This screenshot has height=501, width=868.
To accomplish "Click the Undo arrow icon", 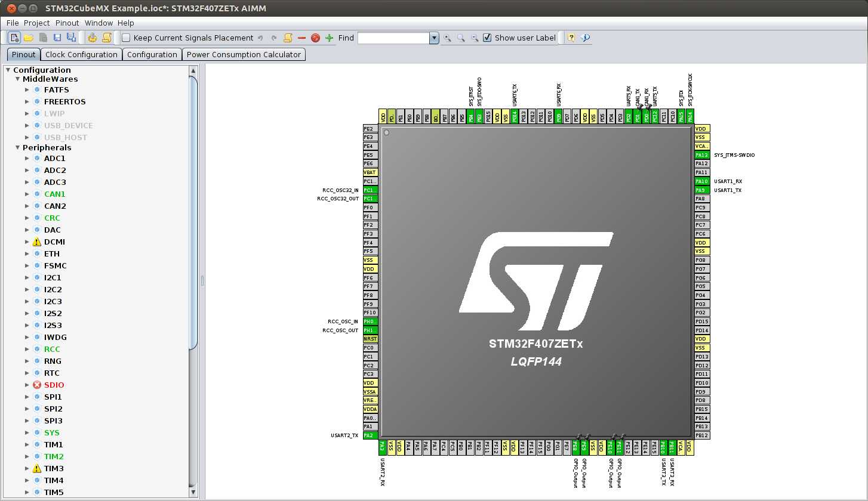I will click(260, 38).
